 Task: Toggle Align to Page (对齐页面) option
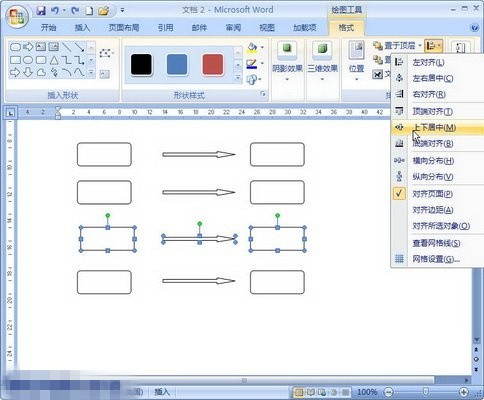(432, 194)
